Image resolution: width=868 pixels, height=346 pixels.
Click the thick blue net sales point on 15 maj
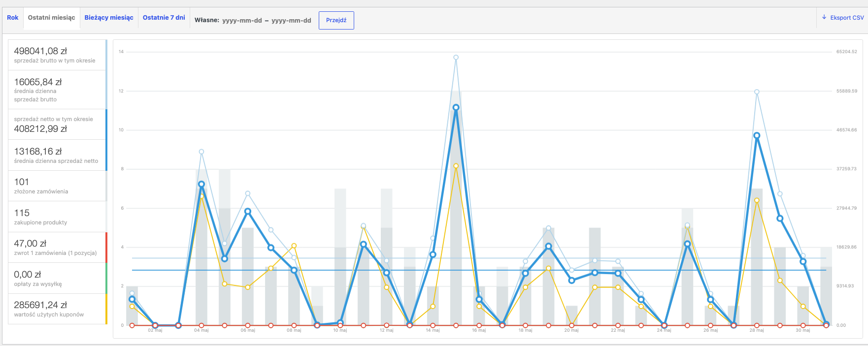point(456,107)
